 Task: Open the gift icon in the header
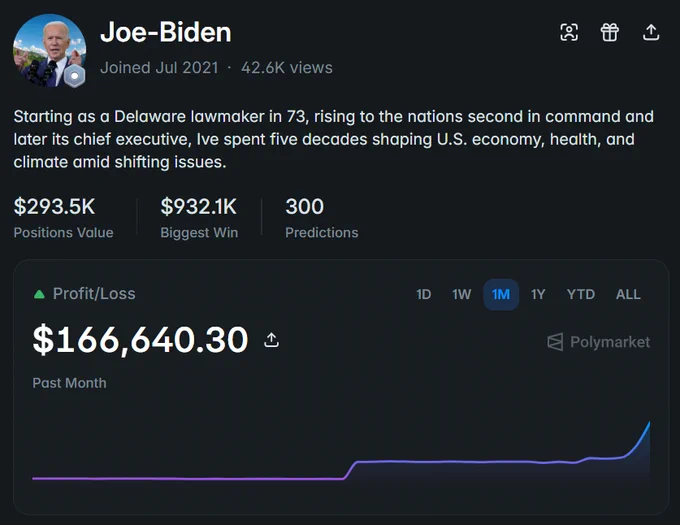[x=610, y=32]
